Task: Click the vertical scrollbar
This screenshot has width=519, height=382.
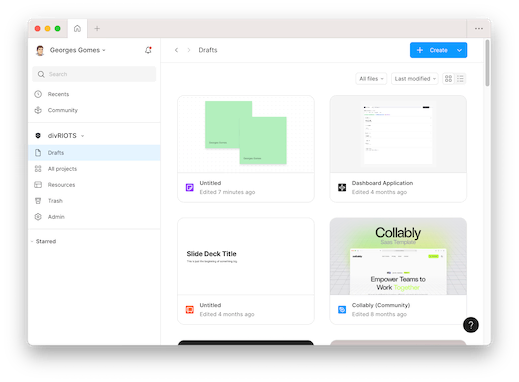Action: click(487, 63)
